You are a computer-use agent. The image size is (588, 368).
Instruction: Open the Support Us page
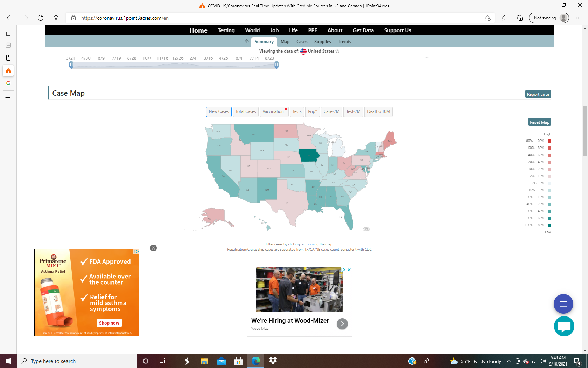pos(398,30)
